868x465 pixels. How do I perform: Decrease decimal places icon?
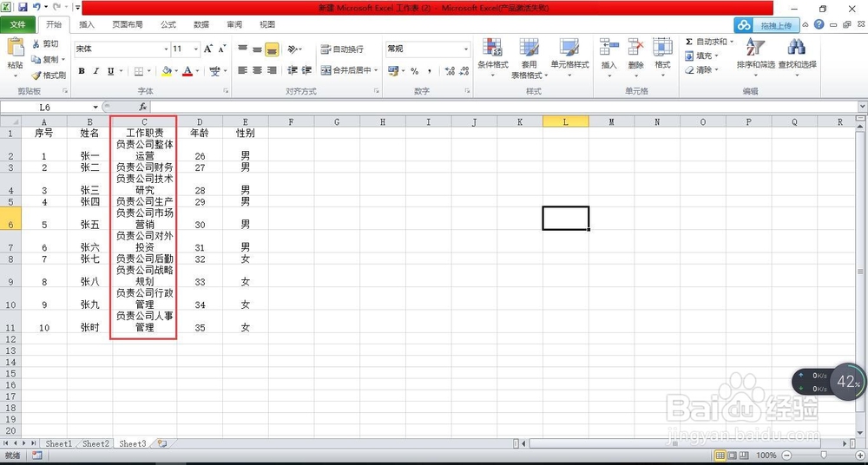click(464, 71)
